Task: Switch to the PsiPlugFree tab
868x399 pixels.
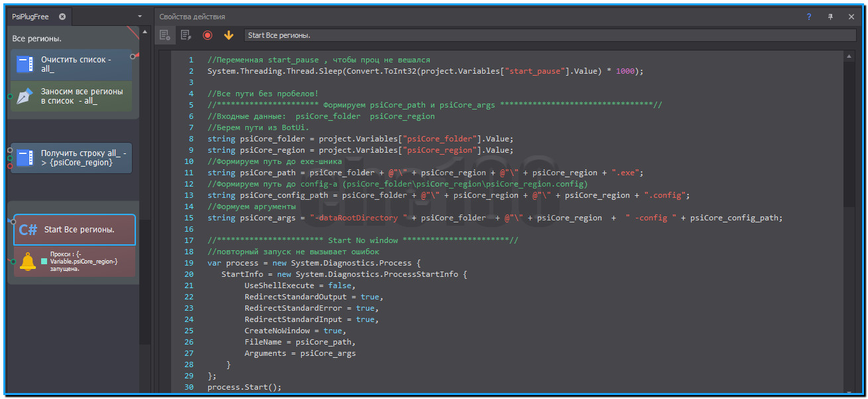Action: 31,17
